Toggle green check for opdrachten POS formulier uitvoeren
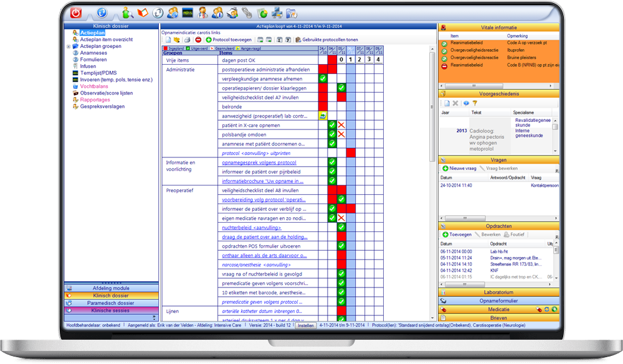 pos(341,246)
